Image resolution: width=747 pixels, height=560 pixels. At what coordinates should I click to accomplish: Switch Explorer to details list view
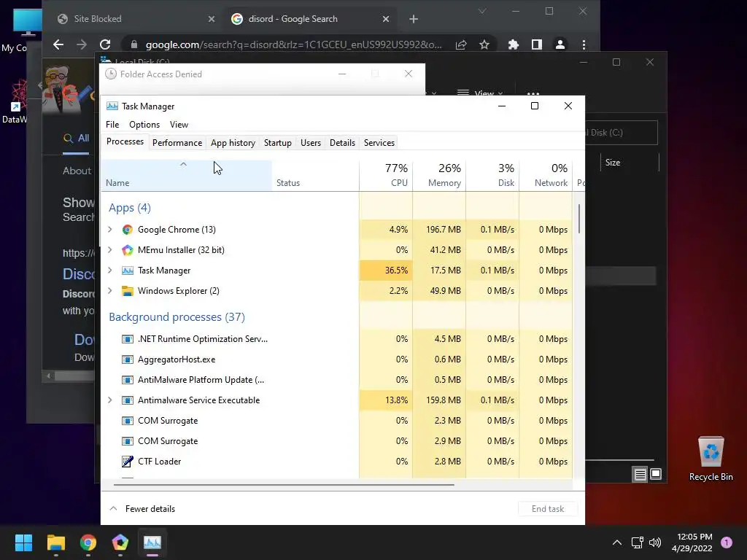[640, 474]
